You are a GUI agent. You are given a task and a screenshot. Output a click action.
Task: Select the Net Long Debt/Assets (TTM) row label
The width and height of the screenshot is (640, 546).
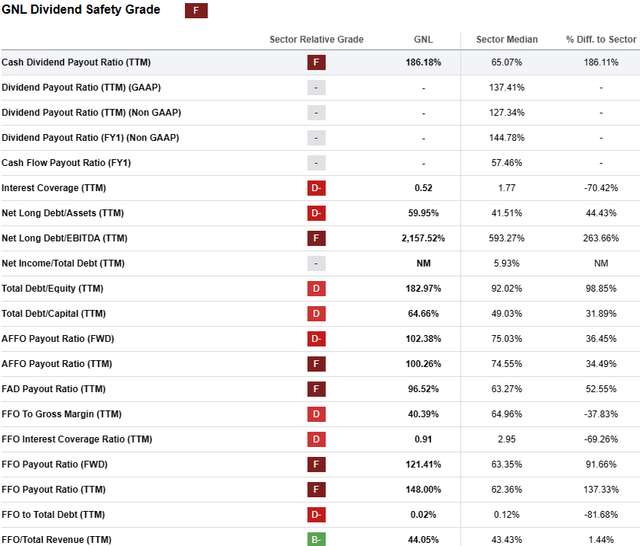62,213
